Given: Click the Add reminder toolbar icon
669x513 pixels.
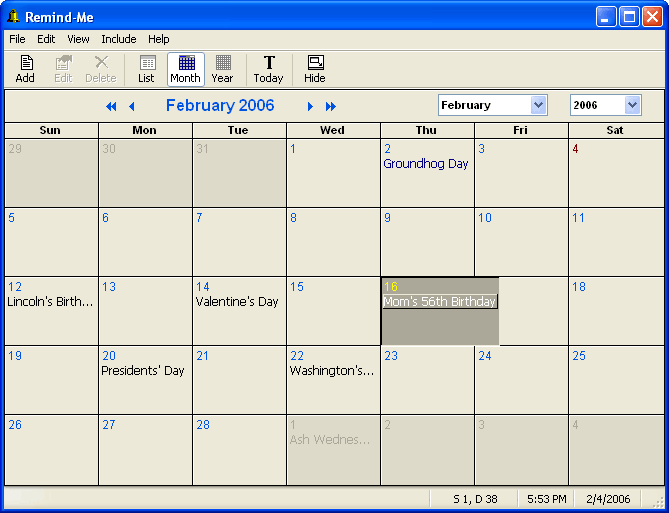Looking at the screenshot, I should point(25,69).
